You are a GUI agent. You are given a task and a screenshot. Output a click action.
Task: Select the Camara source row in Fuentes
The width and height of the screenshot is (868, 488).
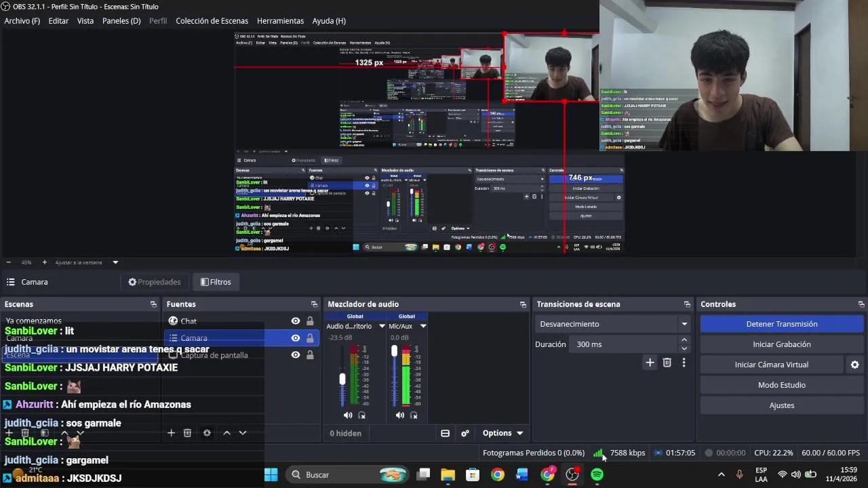tap(241, 338)
